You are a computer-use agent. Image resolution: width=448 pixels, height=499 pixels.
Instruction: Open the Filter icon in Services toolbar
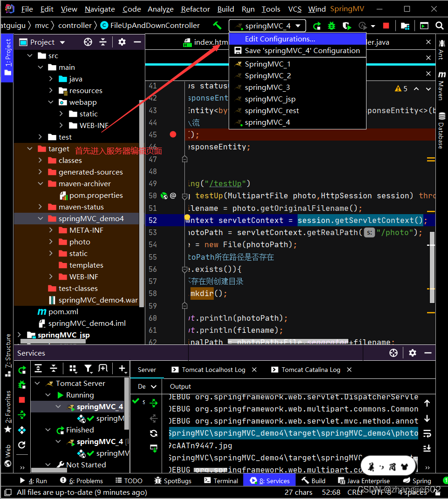pyautogui.click(x=88, y=369)
